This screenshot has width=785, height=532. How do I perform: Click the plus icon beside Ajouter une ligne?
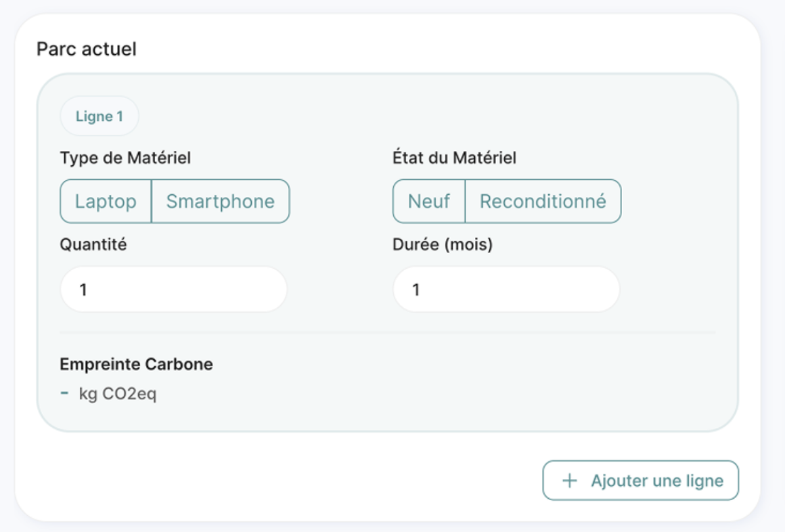click(x=569, y=481)
